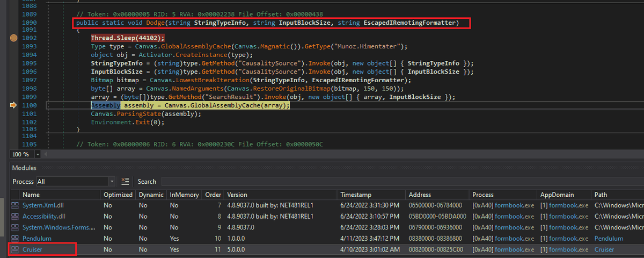Sort modules by Order column header
The width and height of the screenshot is (644, 258).
pyautogui.click(x=213, y=195)
